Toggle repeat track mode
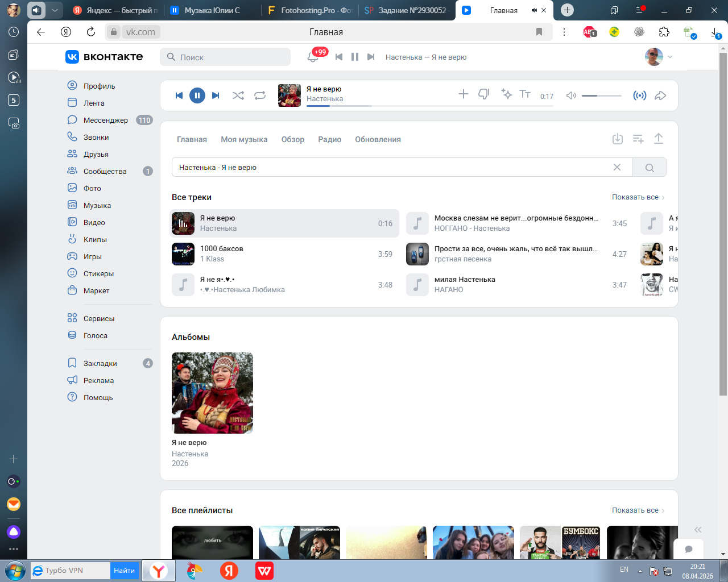Image resolution: width=728 pixels, height=582 pixels. point(260,95)
